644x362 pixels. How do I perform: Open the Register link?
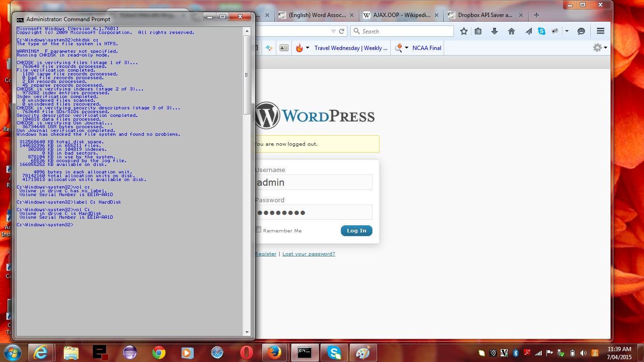[x=265, y=254]
